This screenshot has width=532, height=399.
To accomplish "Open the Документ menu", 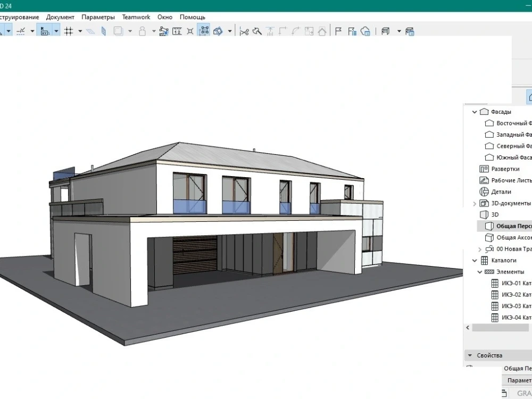I will [60, 17].
